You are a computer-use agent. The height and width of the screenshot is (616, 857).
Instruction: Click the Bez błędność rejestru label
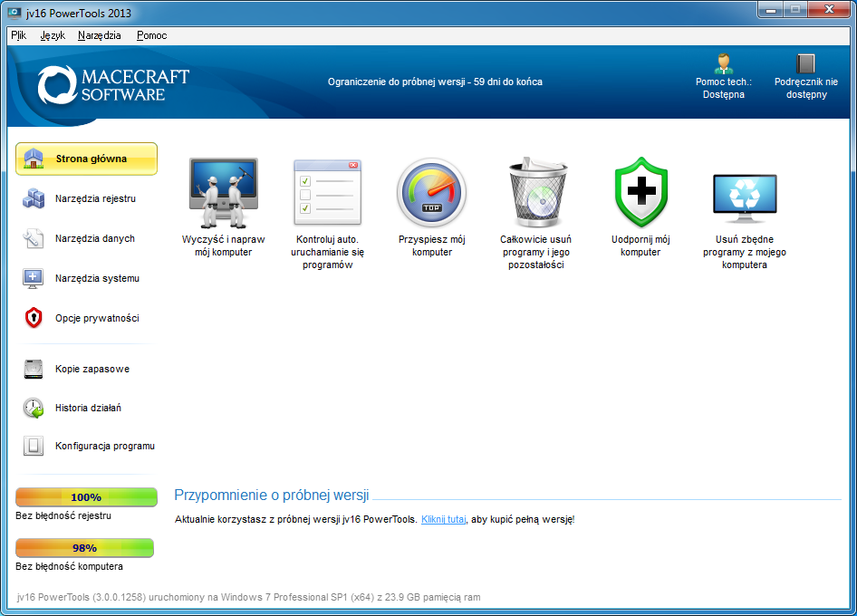pos(63,515)
